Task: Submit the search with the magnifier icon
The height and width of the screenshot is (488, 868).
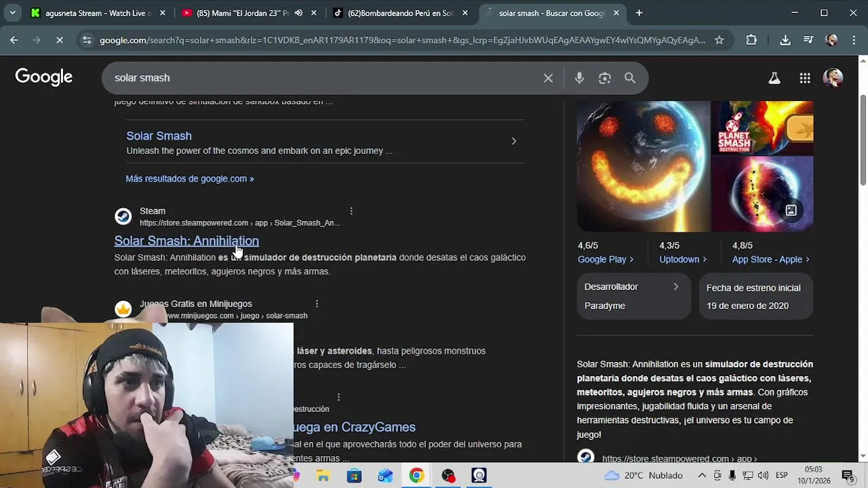Action: tap(630, 78)
